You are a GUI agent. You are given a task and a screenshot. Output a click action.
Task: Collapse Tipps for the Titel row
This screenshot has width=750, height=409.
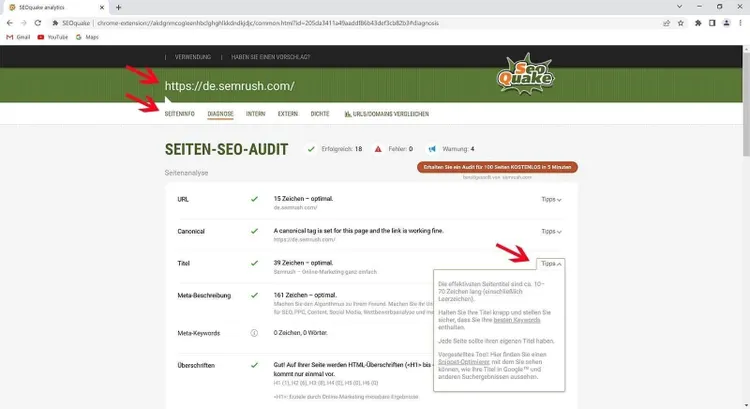coord(551,264)
